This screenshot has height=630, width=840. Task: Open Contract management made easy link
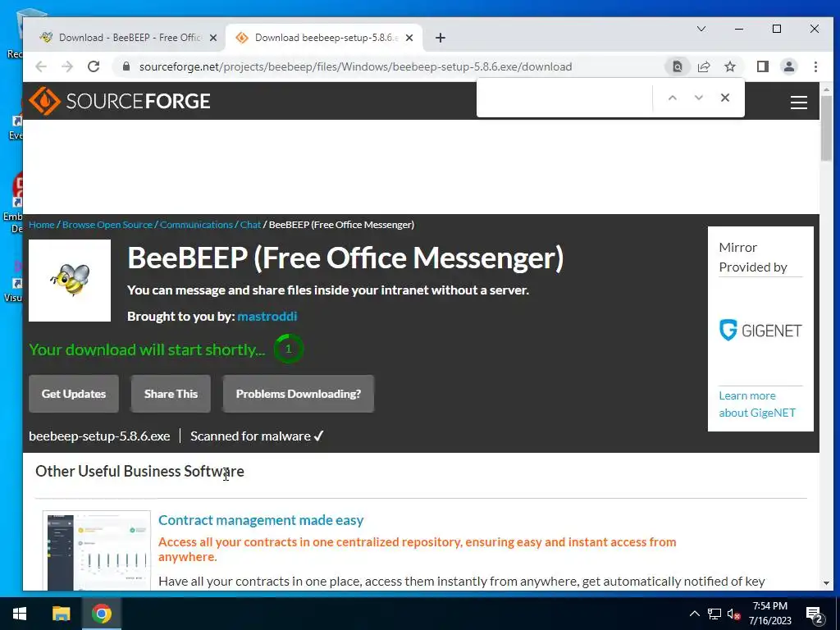(x=261, y=520)
